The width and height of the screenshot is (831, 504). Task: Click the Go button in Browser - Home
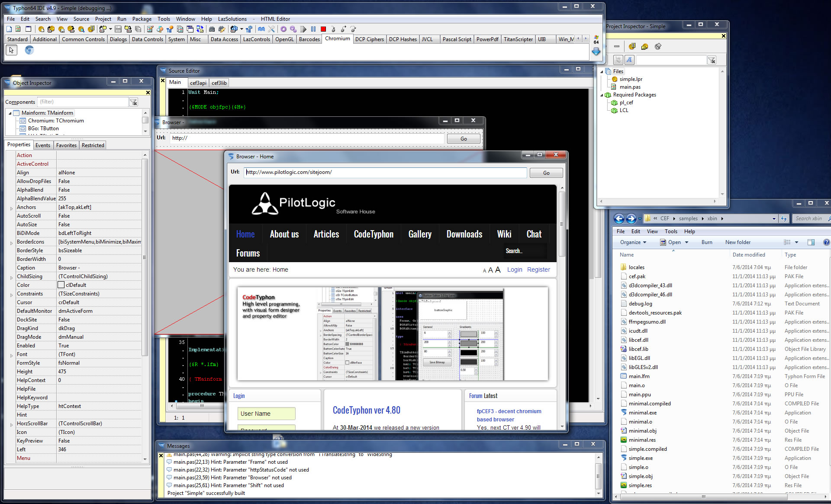546,173
